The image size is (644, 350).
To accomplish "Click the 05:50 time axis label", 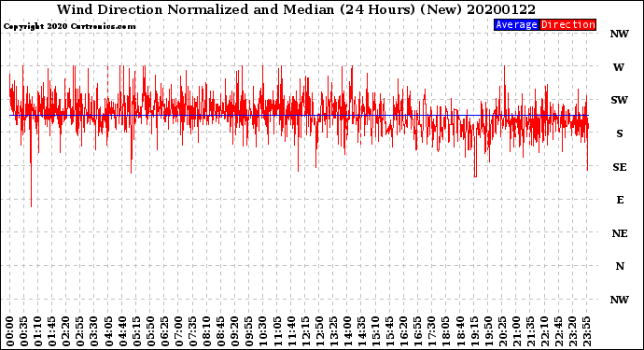I will coord(150,331).
